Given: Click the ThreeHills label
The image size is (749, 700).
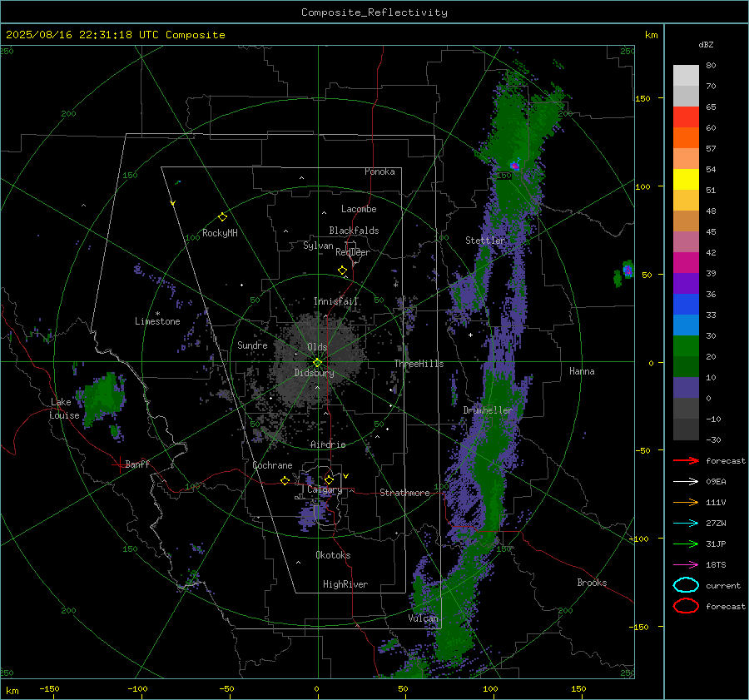Looking at the screenshot, I should point(419,364).
